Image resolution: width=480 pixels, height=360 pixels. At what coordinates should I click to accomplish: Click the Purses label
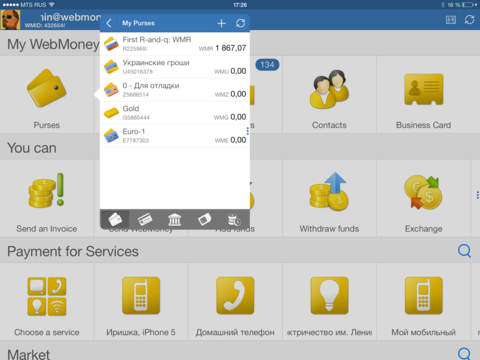47,125
